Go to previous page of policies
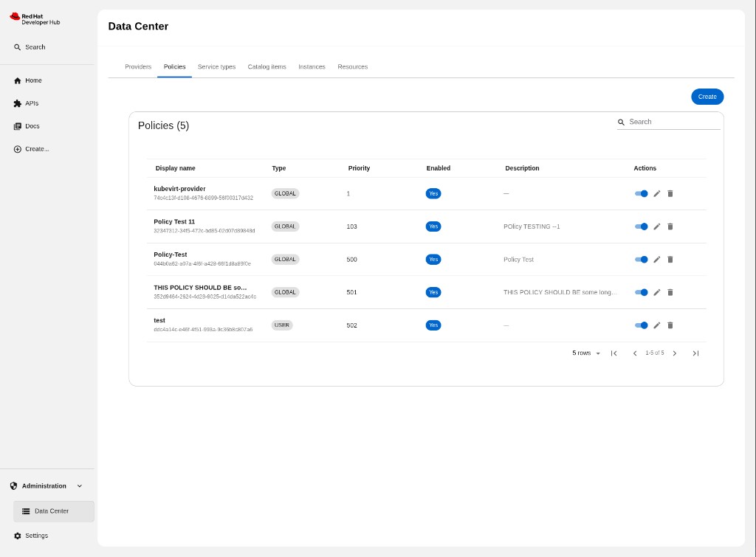This screenshot has height=557, width=756. 635,353
